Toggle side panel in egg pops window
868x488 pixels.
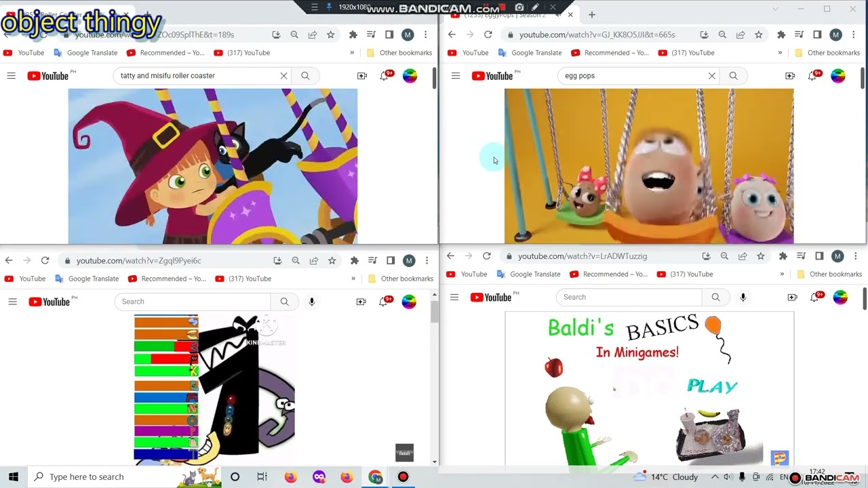(x=817, y=35)
